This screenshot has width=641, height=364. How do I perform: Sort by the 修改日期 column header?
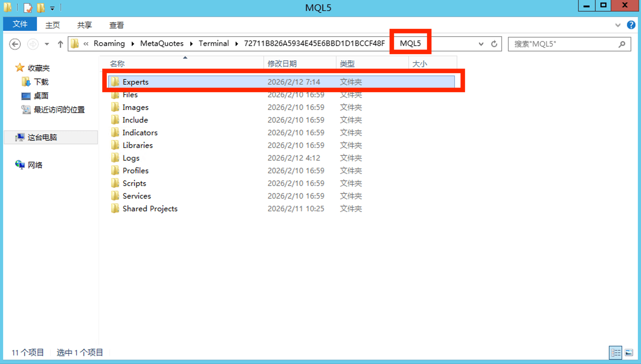[282, 64]
